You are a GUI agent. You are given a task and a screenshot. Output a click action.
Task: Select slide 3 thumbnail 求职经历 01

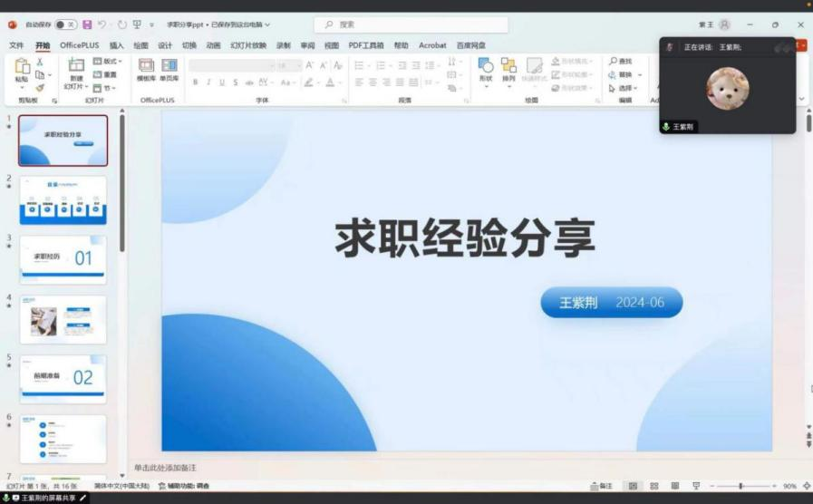pyautogui.click(x=63, y=259)
